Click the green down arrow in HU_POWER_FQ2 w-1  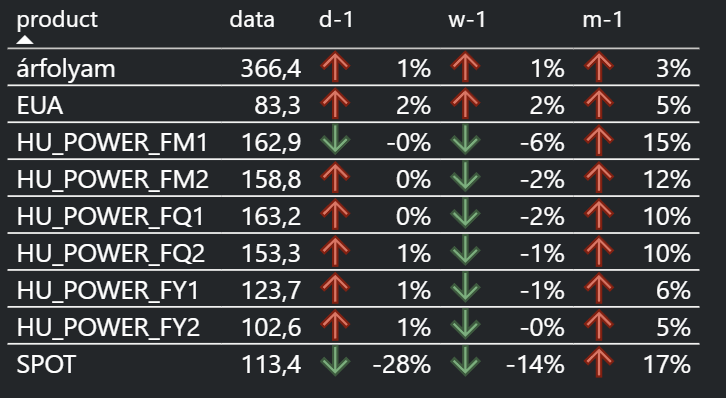click(465, 251)
